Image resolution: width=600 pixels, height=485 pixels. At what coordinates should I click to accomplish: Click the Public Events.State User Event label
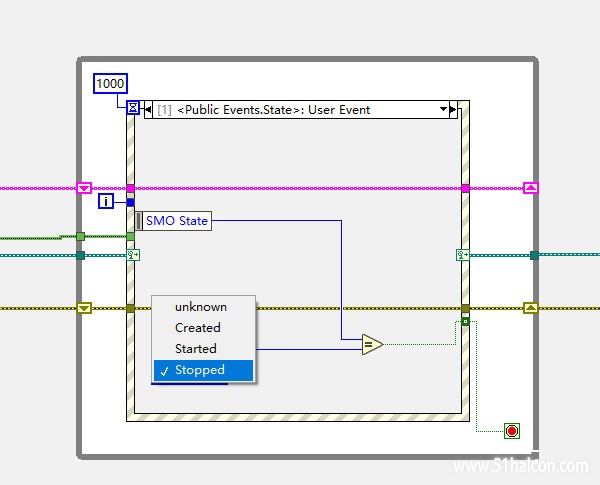(x=274, y=110)
